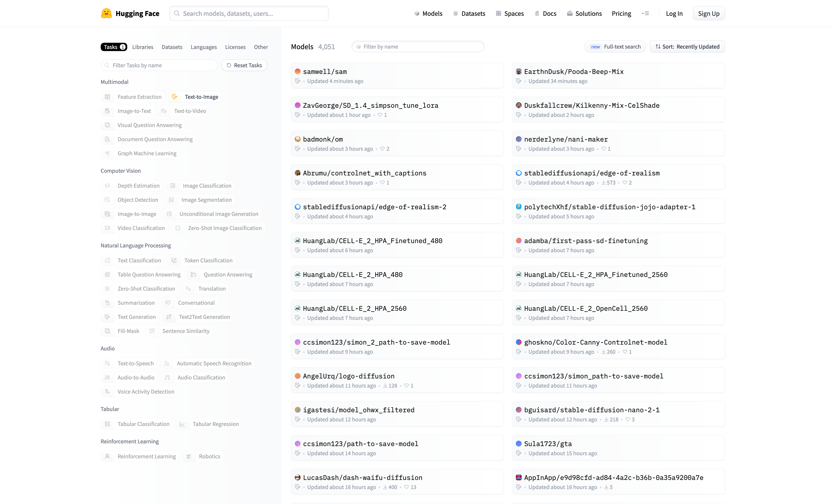Click the Text-to-Video task icon

[x=164, y=111]
